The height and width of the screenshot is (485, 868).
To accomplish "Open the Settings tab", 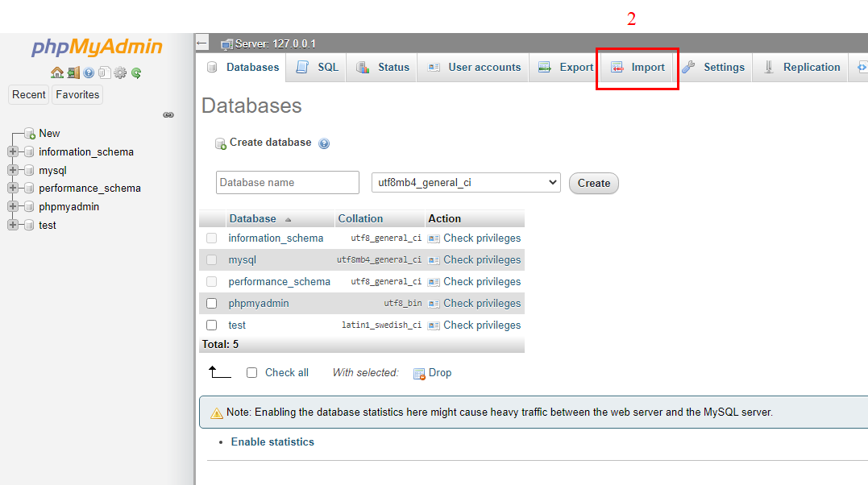I will 713,68.
